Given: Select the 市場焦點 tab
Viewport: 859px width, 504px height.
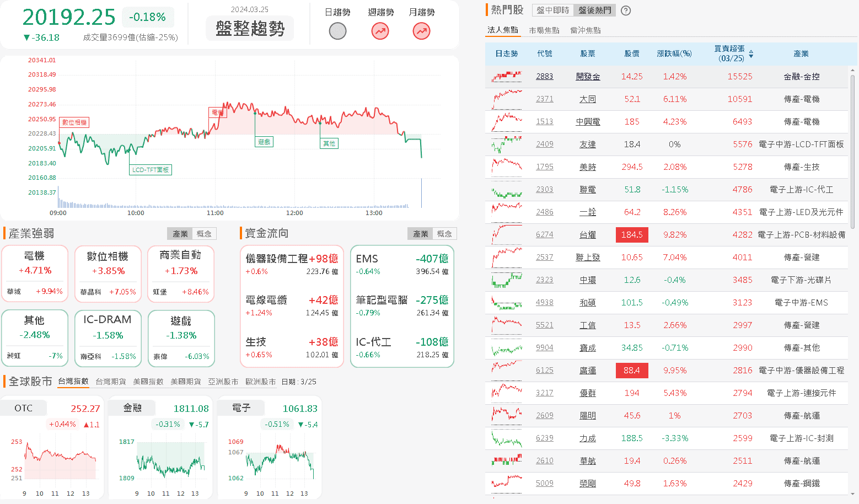Looking at the screenshot, I should tap(544, 30).
